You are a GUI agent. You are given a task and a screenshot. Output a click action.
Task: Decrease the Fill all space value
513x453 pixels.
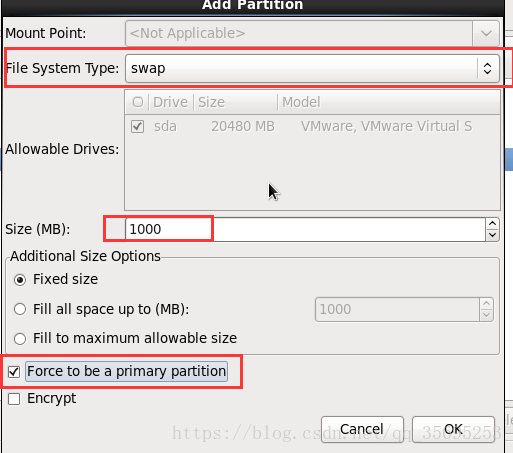pos(487,315)
